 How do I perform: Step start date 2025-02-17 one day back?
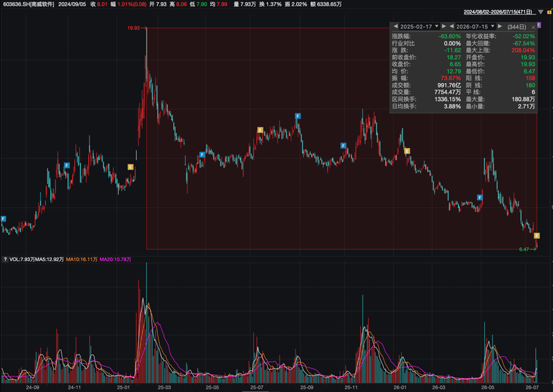pyautogui.click(x=395, y=26)
